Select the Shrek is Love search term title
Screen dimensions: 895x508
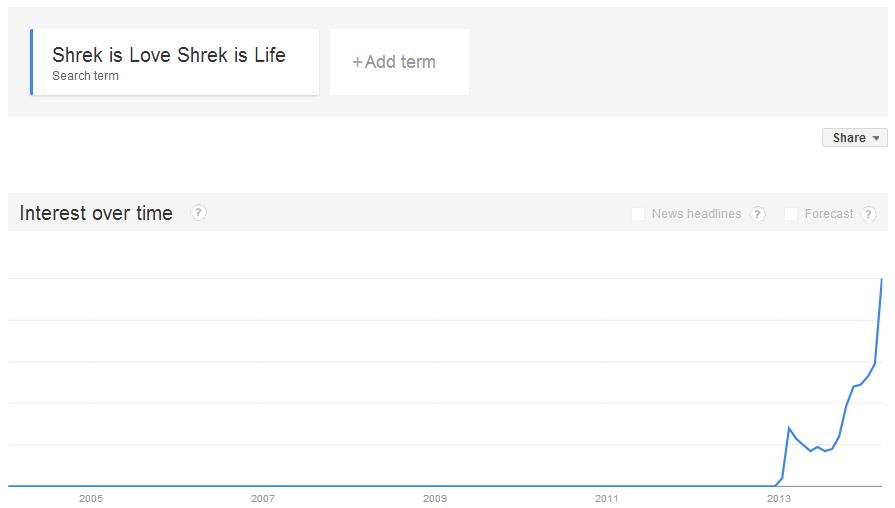(x=169, y=55)
